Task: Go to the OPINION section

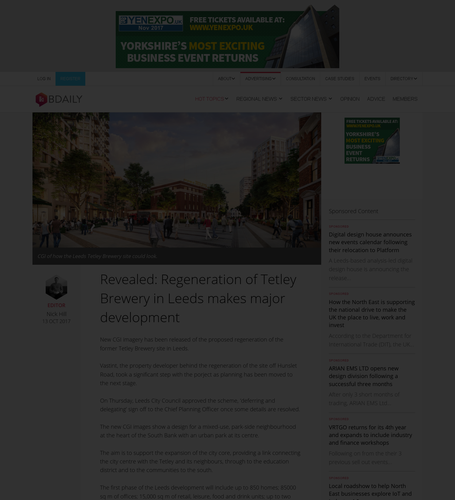Action: [350, 99]
